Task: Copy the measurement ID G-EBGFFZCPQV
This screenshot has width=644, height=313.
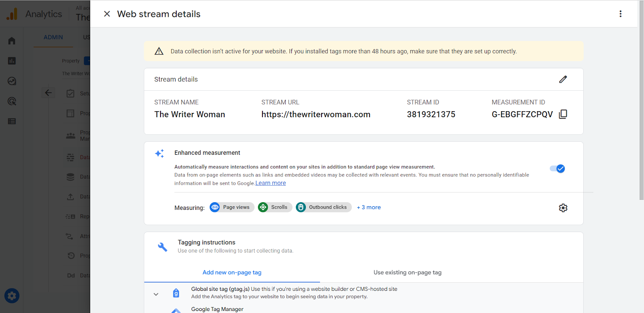Action: click(563, 114)
